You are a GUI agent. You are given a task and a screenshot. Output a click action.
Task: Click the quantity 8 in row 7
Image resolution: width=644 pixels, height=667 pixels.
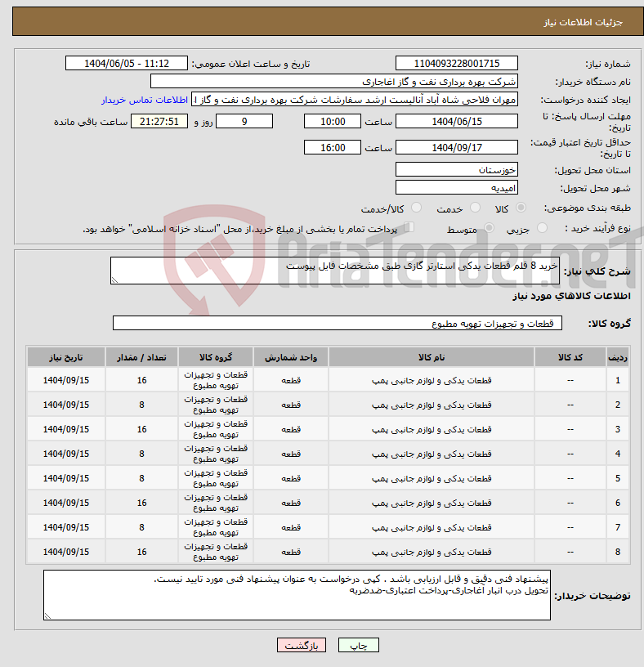(x=141, y=527)
